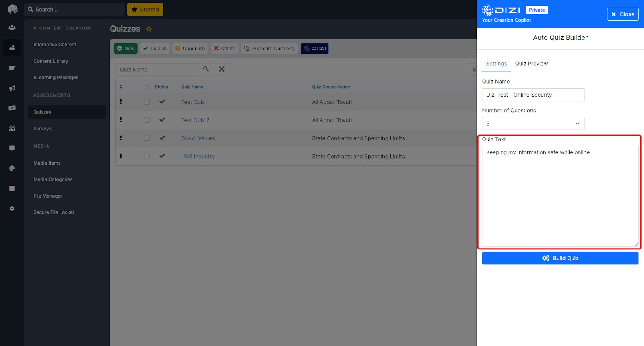Image resolution: width=644 pixels, height=346 pixels.
Task: Open the gear settings sidebar icon
Action: [x=12, y=208]
